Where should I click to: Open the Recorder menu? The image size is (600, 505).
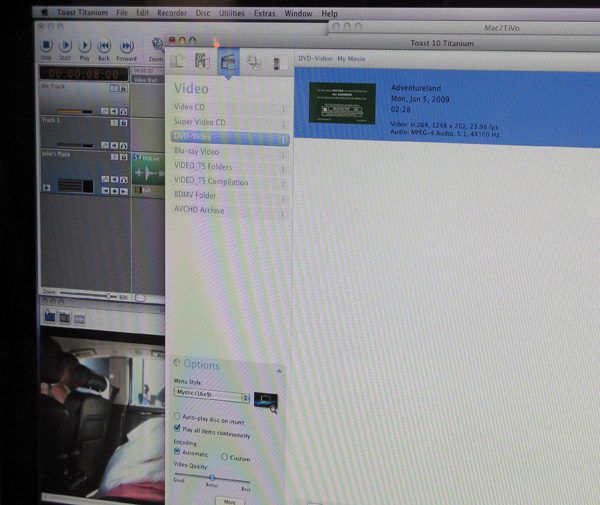[172, 13]
